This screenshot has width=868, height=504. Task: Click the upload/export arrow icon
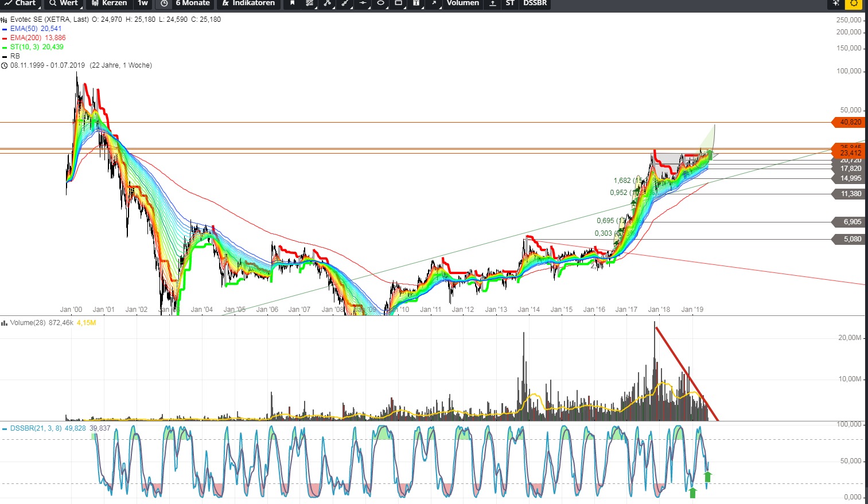[493, 3]
